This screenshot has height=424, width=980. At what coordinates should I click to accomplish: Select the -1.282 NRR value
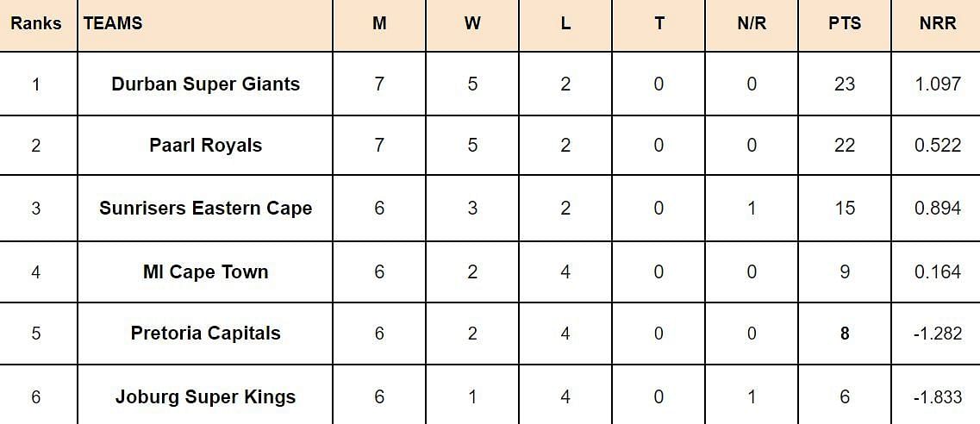(936, 334)
